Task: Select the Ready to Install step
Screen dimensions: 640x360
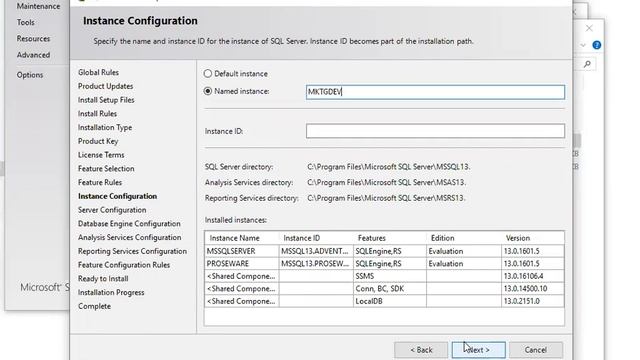Action: [103, 279]
